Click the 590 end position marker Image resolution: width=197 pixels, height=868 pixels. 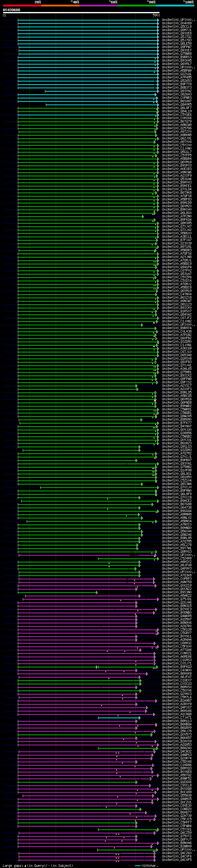click(x=155, y=15)
